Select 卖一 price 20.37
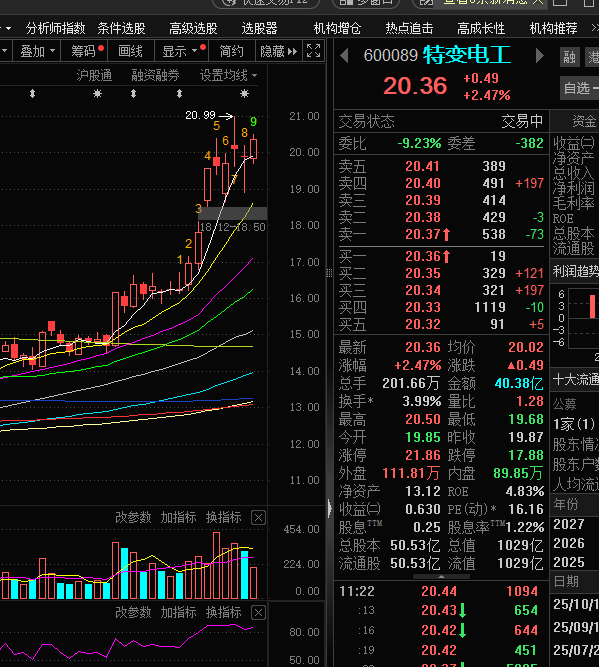 422,234
